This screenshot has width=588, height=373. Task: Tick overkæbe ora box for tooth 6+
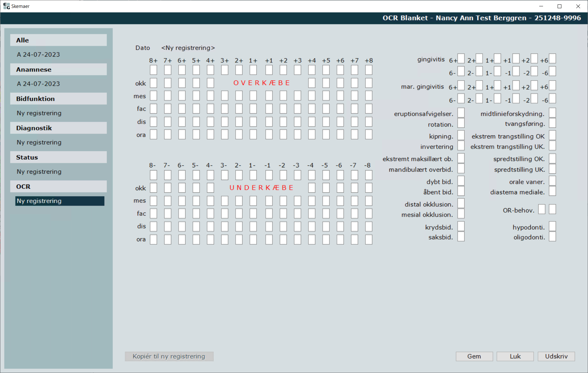click(x=182, y=134)
